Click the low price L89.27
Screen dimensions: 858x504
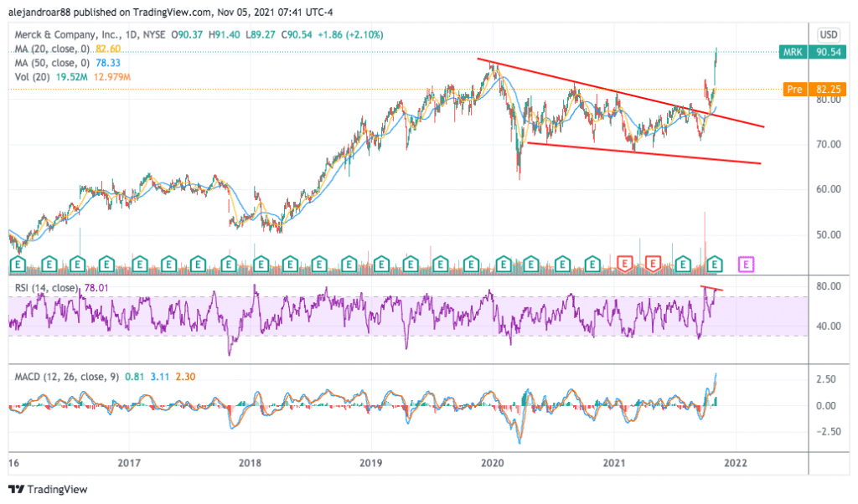[x=260, y=34]
